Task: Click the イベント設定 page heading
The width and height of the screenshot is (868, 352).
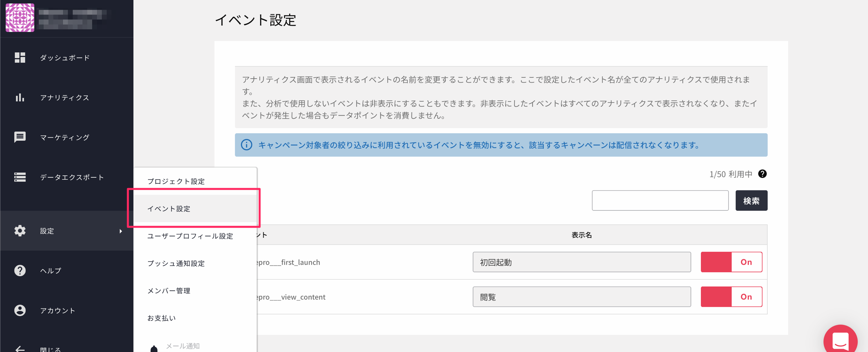Action: [x=255, y=20]
